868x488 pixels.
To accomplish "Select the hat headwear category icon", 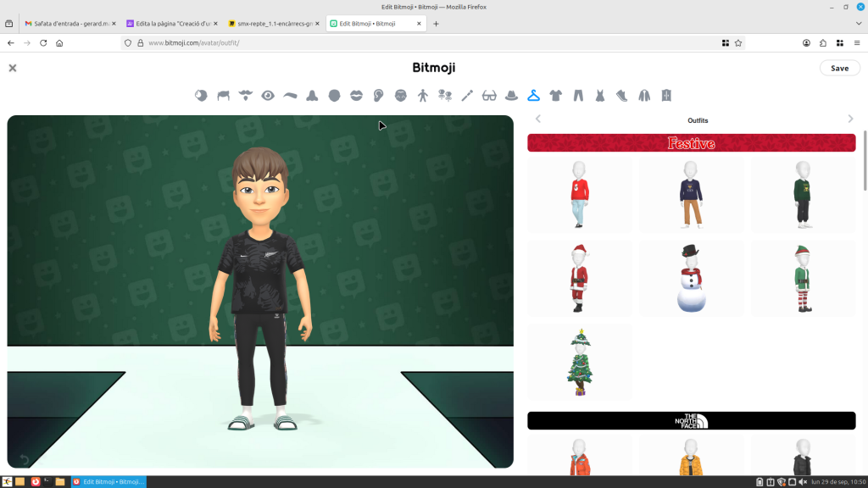I will pyautogui.click(x=511, y=96).
